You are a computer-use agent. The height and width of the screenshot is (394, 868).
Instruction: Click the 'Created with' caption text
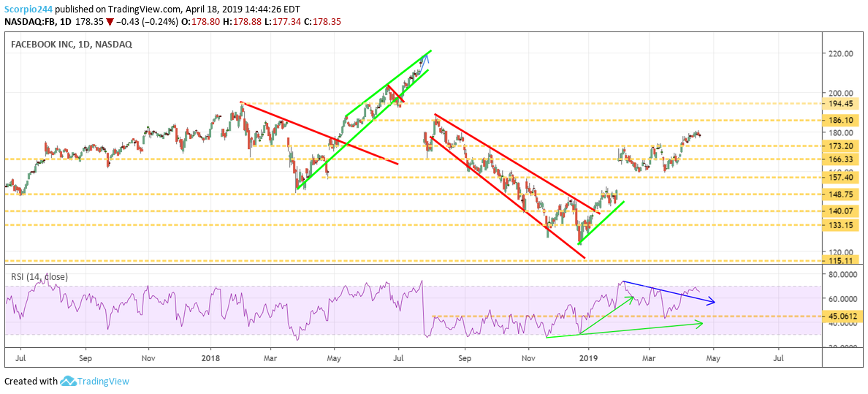[x=31, y=382]
